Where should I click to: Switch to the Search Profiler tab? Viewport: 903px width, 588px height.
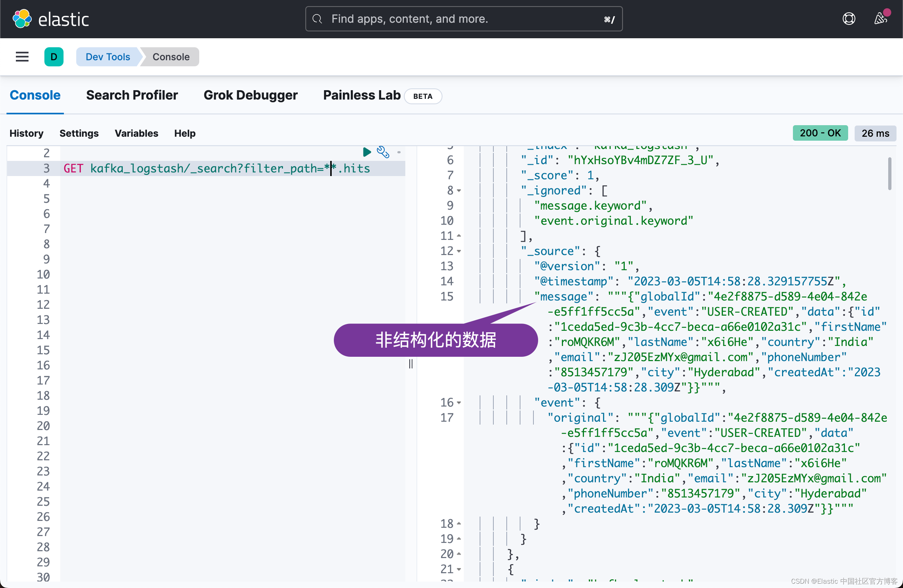point(132,95)
